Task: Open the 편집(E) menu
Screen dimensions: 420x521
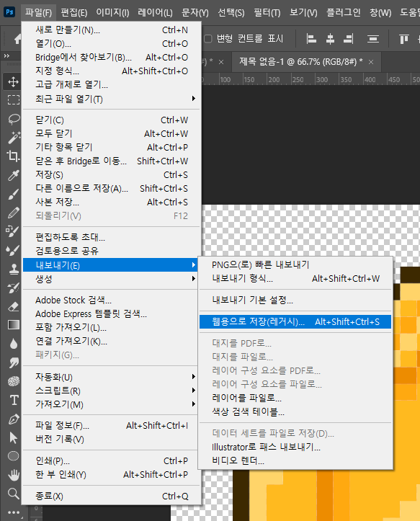Action: click(74, 13)
